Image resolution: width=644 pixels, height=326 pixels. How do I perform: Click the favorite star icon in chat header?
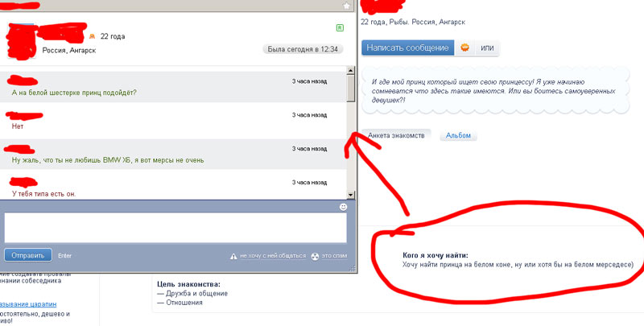346,6
